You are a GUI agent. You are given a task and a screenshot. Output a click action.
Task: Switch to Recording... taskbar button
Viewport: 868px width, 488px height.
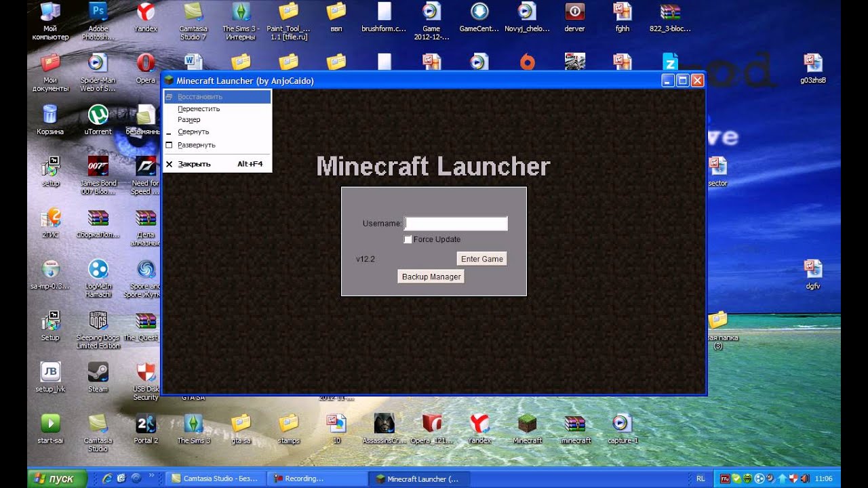(x=317, y=479)
